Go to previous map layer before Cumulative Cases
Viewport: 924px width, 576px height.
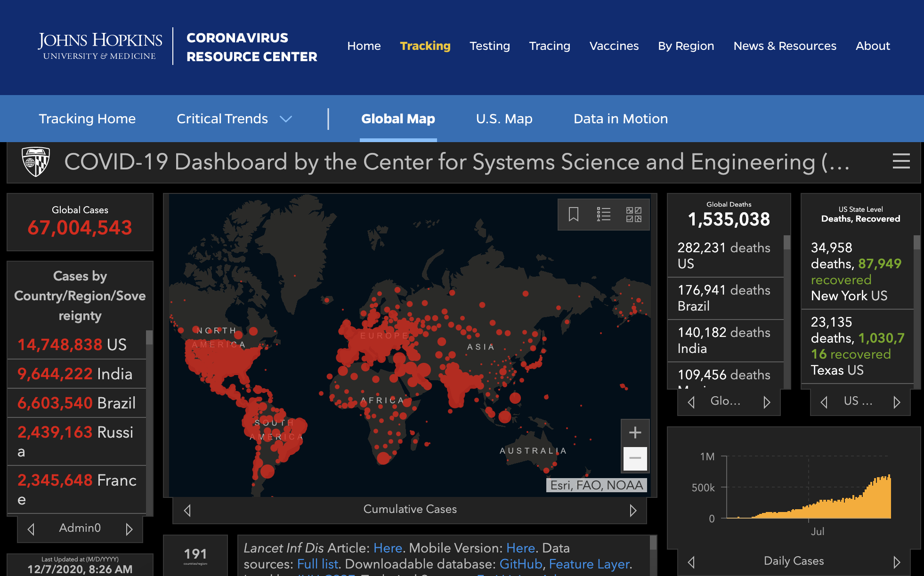coord(187,511)
